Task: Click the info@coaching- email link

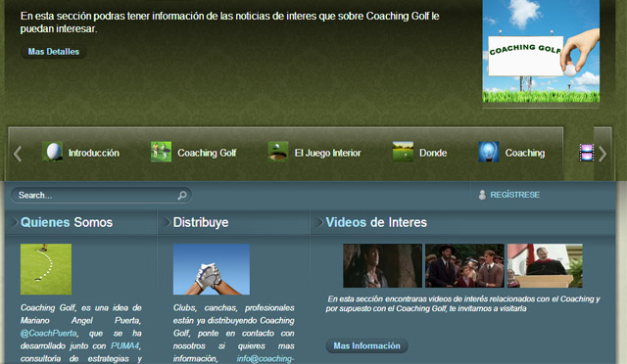Action: (x=265, y=359)
